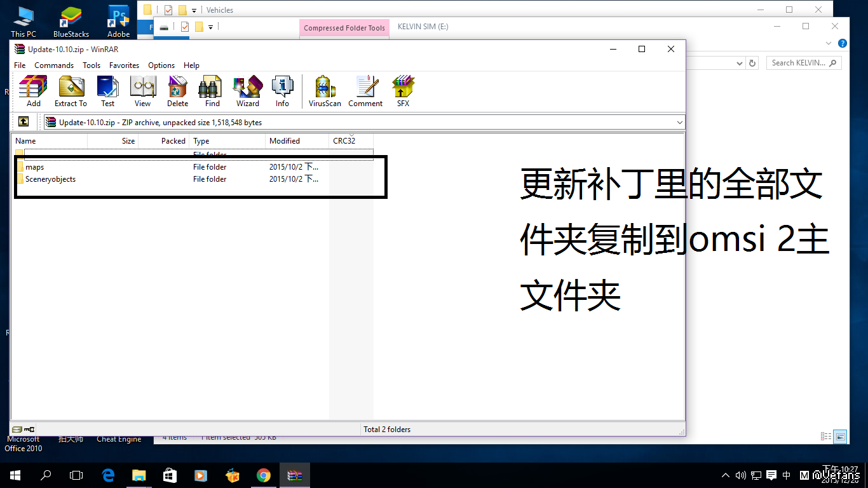This screenshot has width=868, height=488.
Task: Sort by the Modified column header
Action: pyautogui.click(x=297, y=140)
